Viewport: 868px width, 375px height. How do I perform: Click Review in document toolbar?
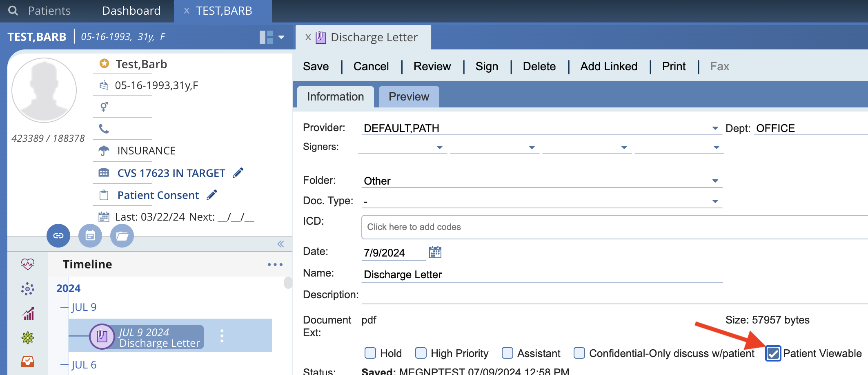click(432, 67)
